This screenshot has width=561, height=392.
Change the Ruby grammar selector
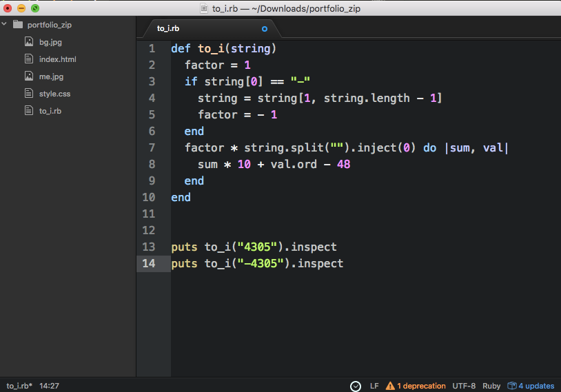[x=491, y=386]
